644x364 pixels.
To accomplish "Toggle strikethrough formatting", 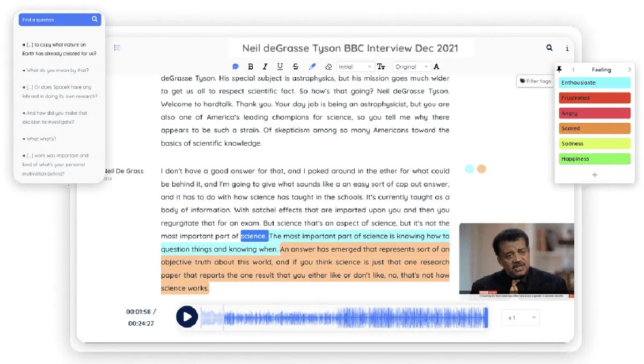I will point(296,66).
